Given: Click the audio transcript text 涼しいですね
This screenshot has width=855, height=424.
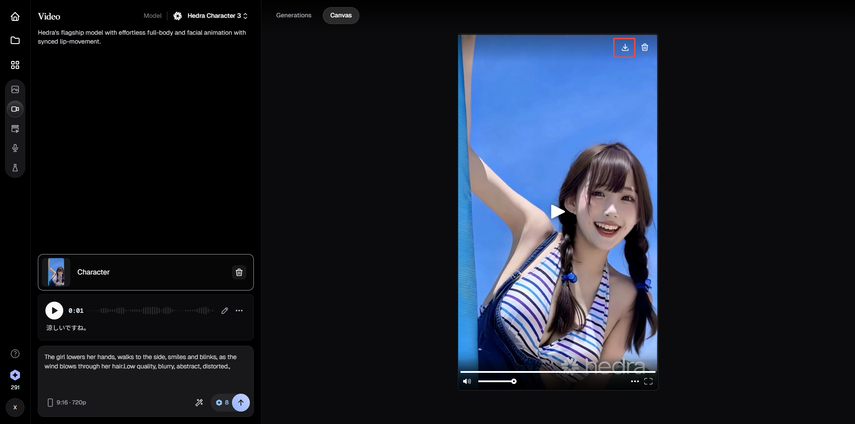Looking at the screenshot, I should (67, 328).
